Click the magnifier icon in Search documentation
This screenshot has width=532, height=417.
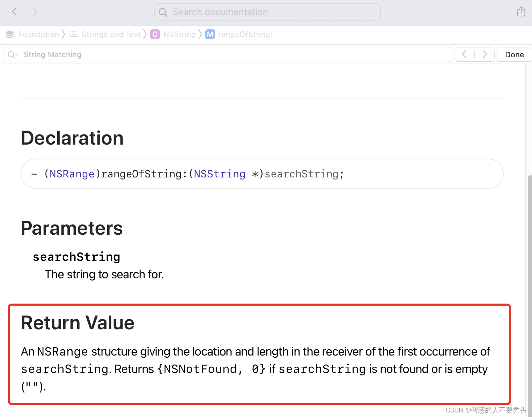[x=163, y=12]
